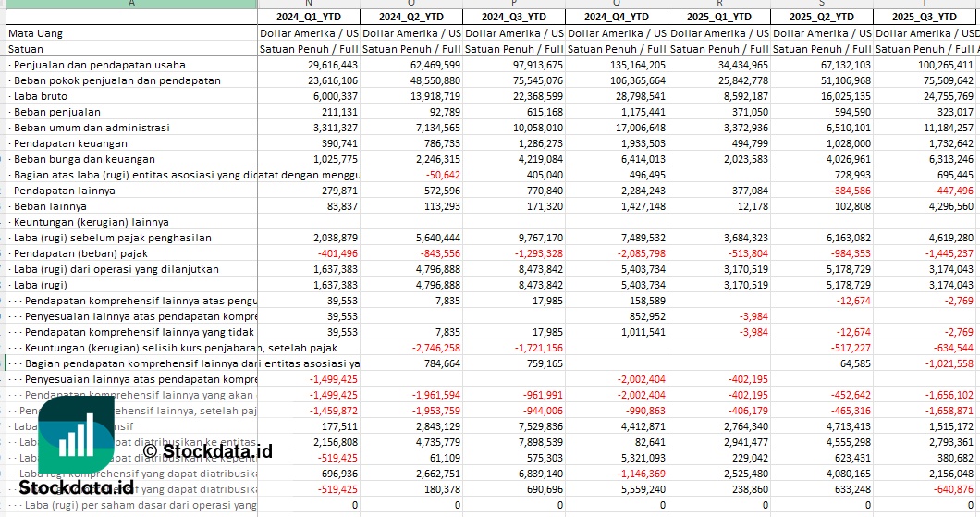
Task: Click cell value 97,913,675
Action: pos(537,65)
